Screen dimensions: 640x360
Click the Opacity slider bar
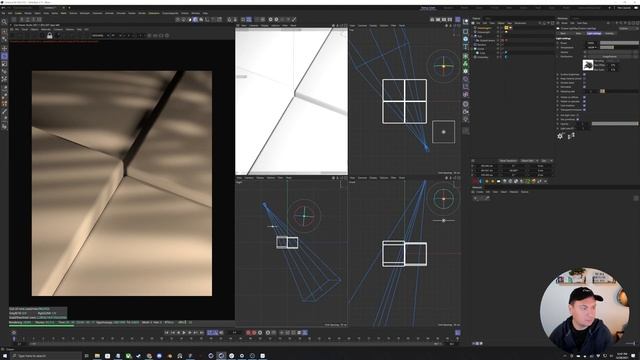tap(615, 124)
